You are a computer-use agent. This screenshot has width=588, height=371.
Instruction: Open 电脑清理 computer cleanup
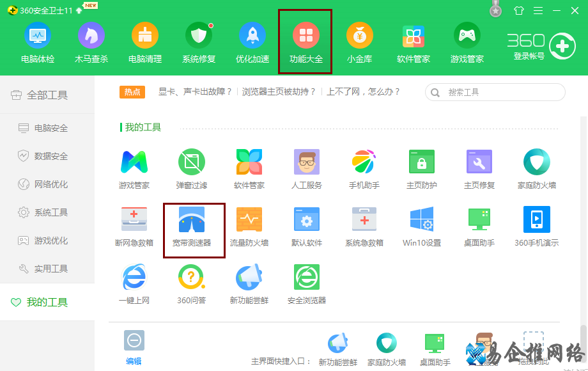[x=144, y=42]
